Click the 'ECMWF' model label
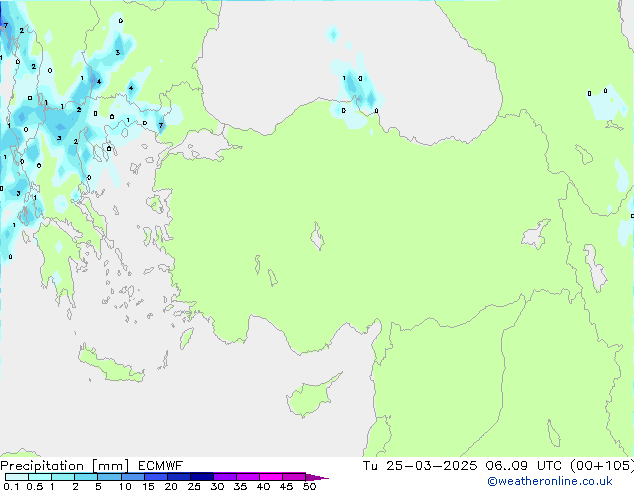This screenshot has height=490, width=634. pyautogui.click(x=161, y=466)
